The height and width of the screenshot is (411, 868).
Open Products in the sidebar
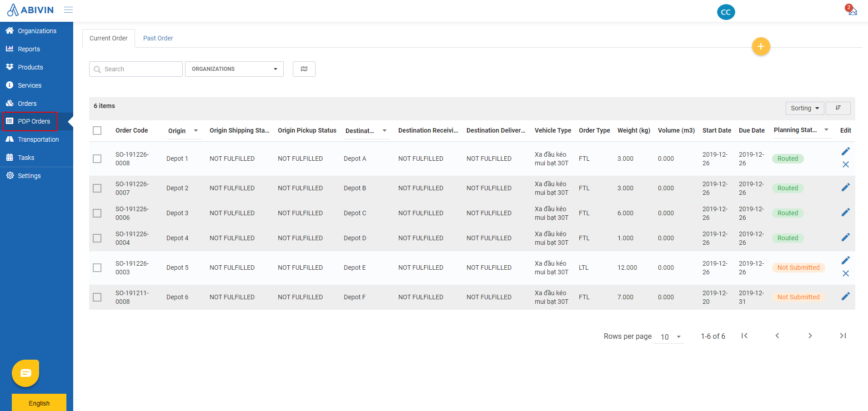coord(36,67)
